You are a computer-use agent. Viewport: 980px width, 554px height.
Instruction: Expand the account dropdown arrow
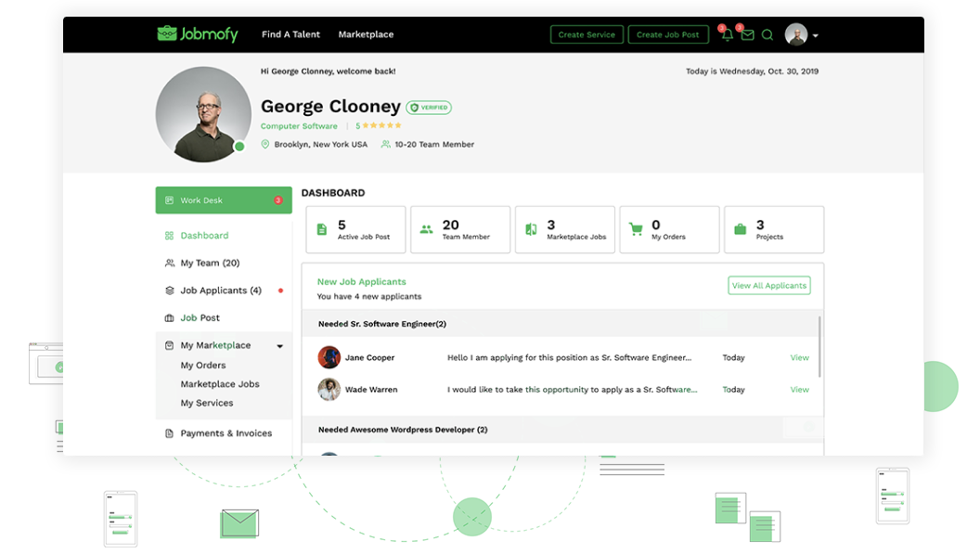pos(816,35)
